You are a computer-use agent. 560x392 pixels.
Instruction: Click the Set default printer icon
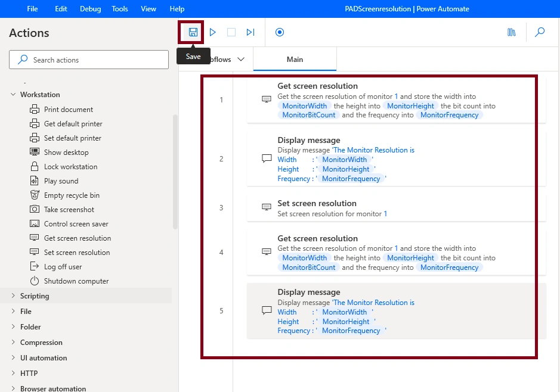click(34, 138)
